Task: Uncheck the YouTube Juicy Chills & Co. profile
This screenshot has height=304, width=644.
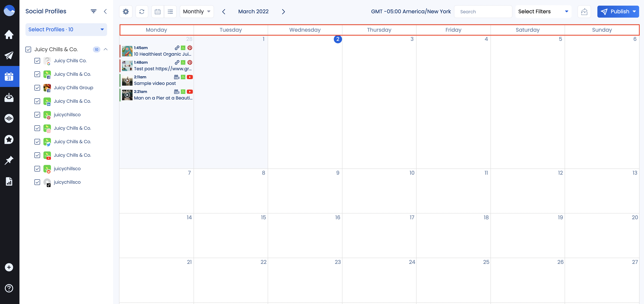Action: coord(37,155)
